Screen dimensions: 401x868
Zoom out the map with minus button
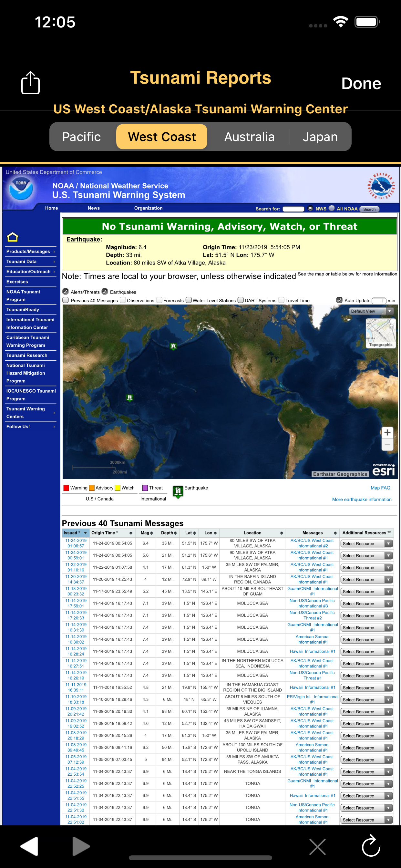point(387,444)
